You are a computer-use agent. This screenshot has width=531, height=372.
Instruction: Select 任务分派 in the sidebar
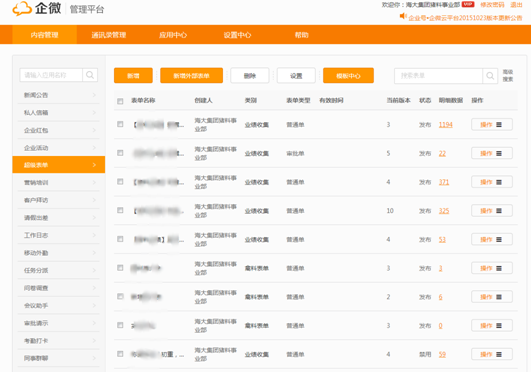[x=59, y=270]
